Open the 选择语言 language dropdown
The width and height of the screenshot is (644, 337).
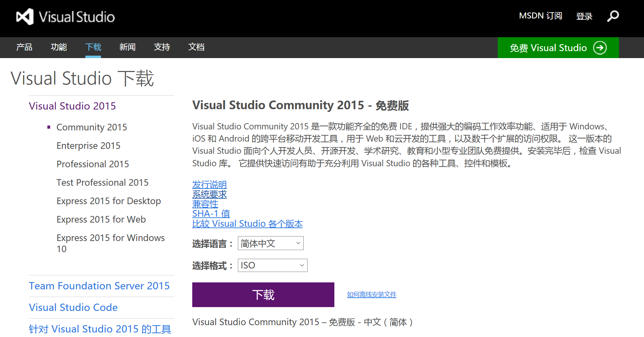[270, 243]
